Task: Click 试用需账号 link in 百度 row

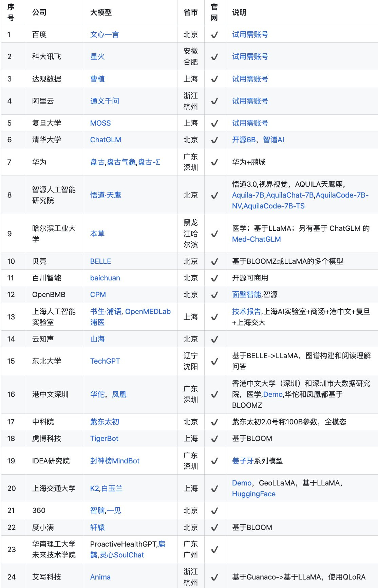Action: pyautogui.click(x=250, y=35)
